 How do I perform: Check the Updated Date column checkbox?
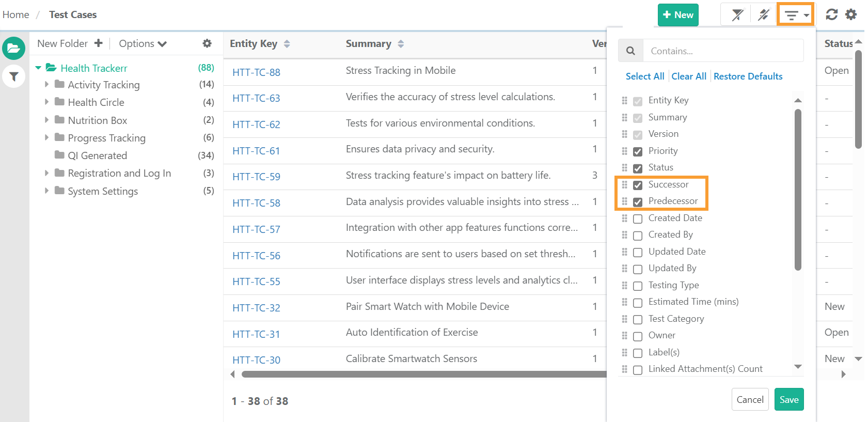pos(638,252)
